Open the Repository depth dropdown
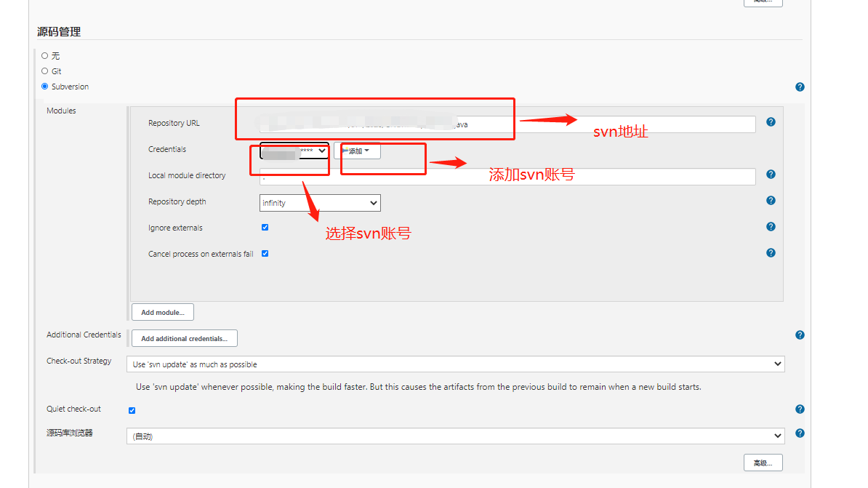Viewport: 868px width, 488px height. 320,203
